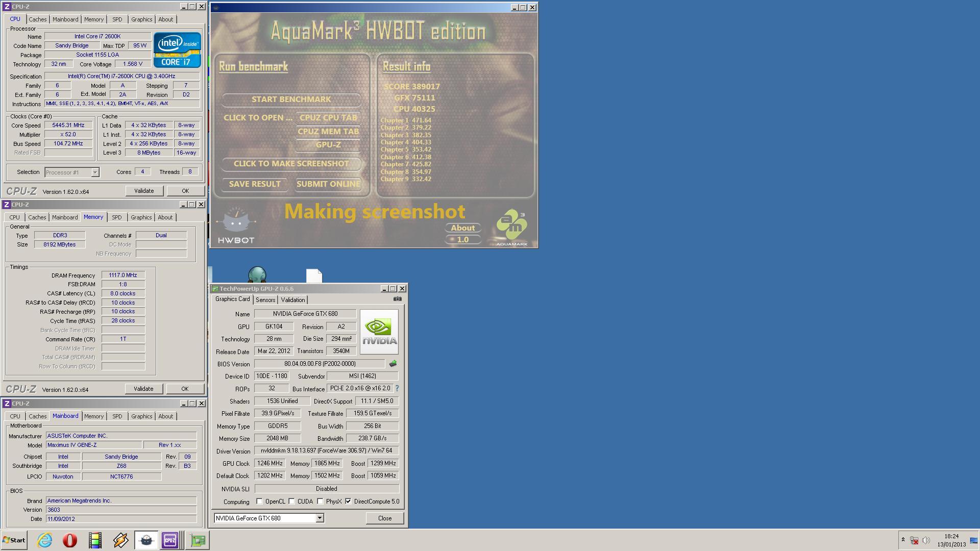Open SPD tab in the memory CPU-Z window
This screenshot has width=980, height=551.
coord(116,217)
